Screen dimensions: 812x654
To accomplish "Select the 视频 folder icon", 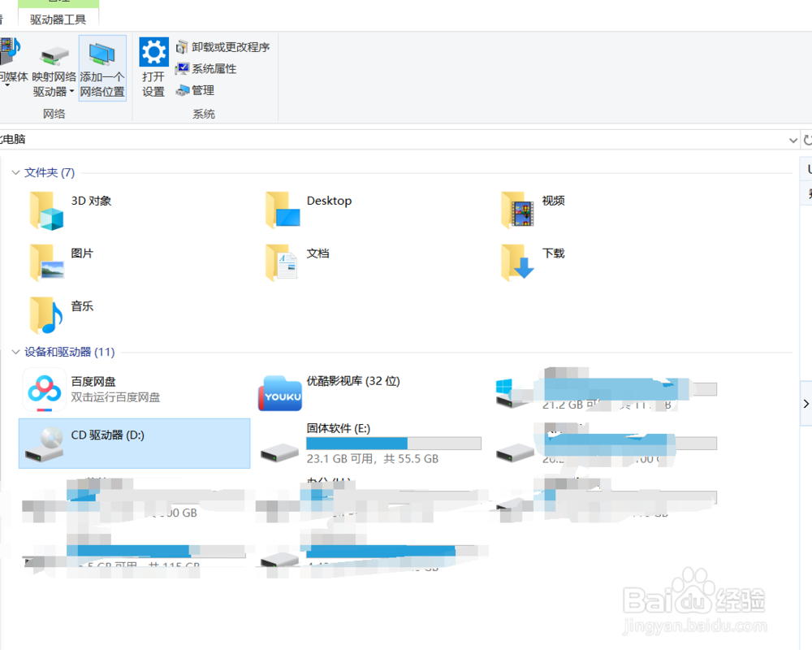I will pyautogui.click(x=517, y=210).
